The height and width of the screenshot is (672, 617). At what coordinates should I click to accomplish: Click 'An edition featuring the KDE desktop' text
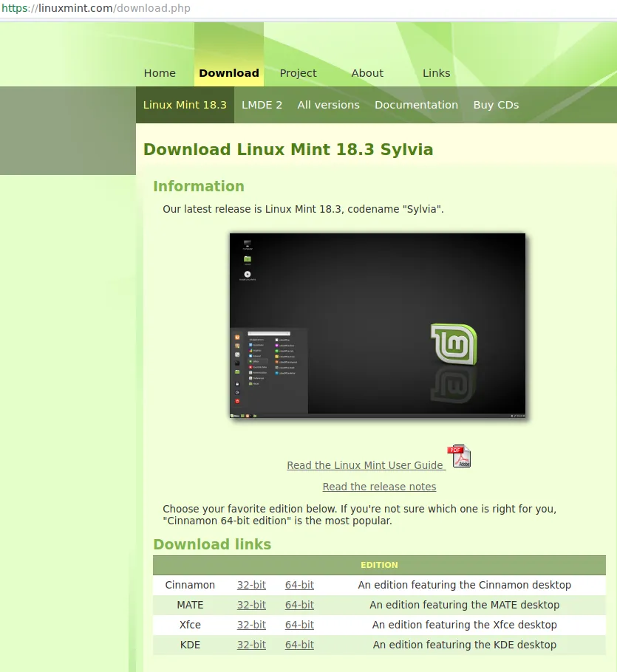click(x=464, y=645)
